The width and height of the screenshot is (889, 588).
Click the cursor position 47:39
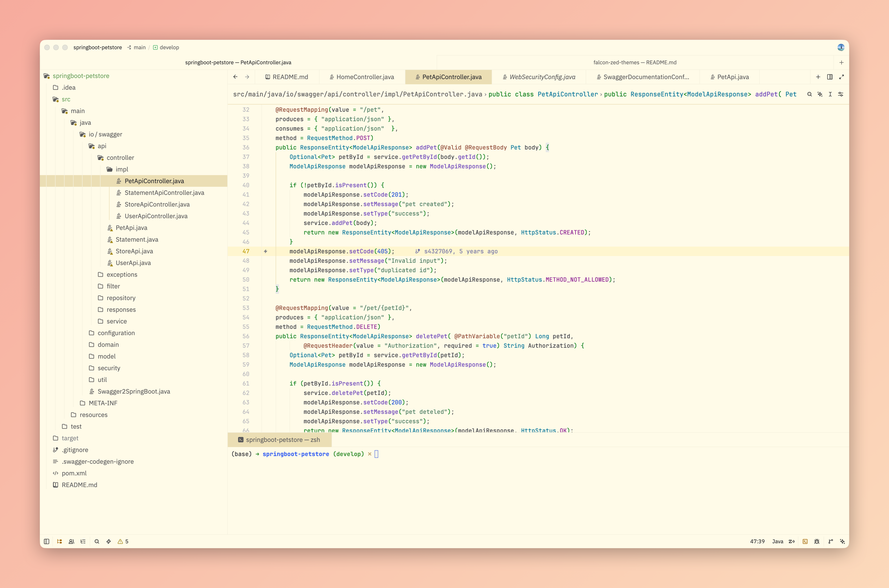tap(757, 541)
